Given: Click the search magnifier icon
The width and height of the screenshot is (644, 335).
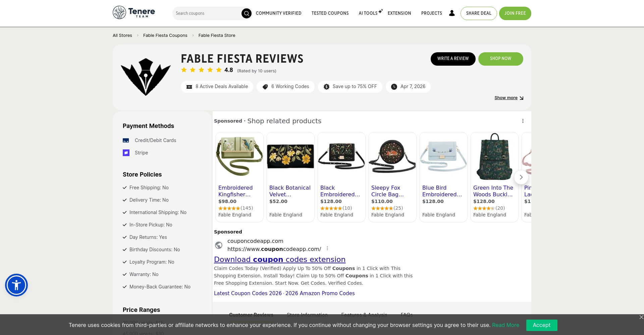Looking at the screenshot, I should pos(247,13).
